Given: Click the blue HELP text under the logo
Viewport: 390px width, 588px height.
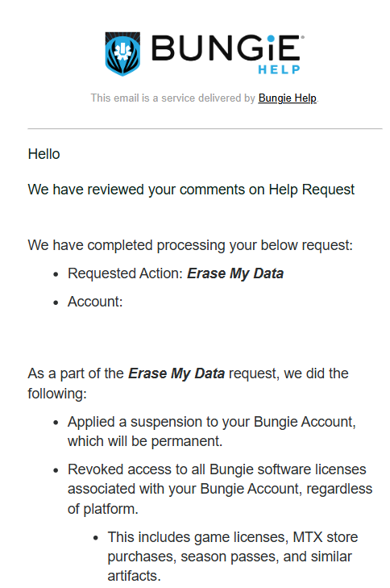Looking at the screenshot, I should [x=279, y=69].
